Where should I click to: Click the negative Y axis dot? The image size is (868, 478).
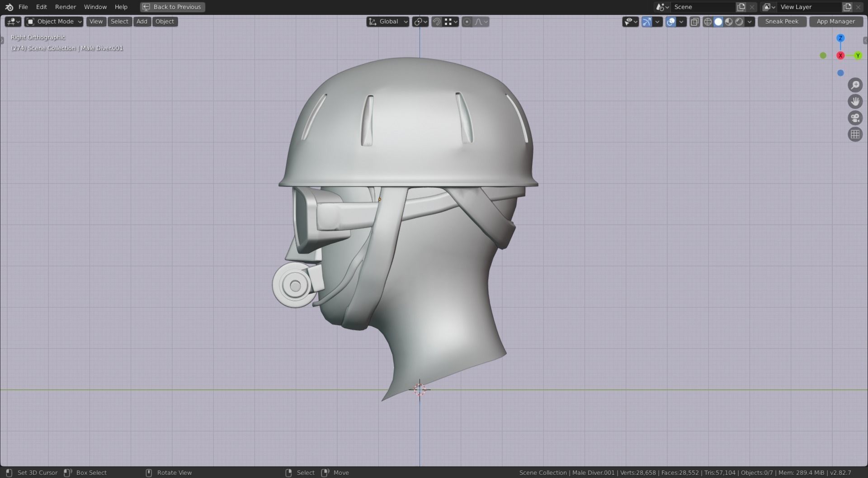[x=823, y=55]
